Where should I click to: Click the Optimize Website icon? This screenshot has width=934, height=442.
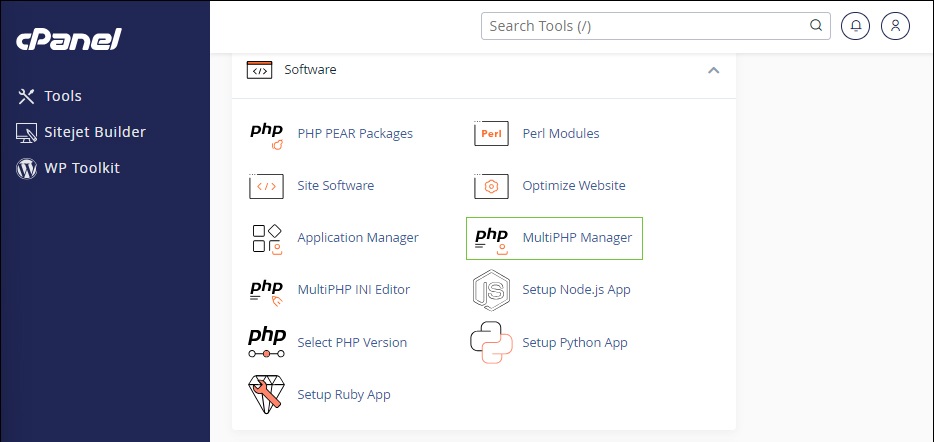pos(491,186)
